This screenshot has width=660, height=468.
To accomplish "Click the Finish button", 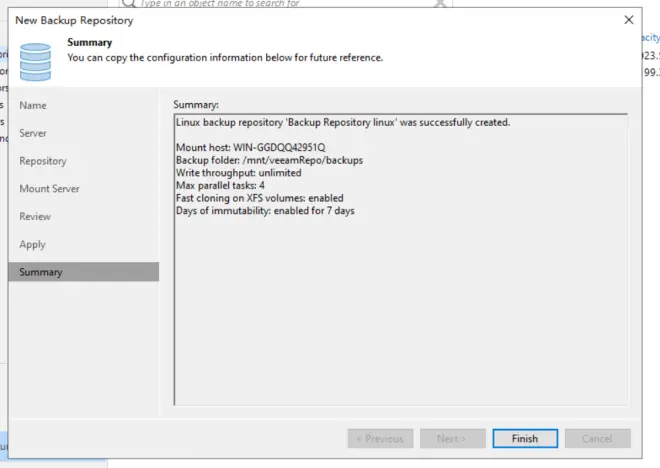I will (x=525, y=439).
